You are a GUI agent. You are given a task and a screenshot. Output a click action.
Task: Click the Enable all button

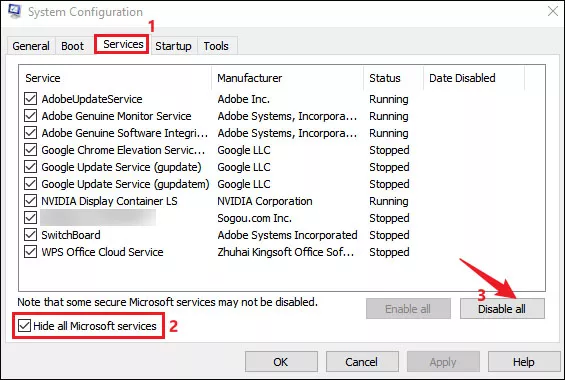[408, 309]
